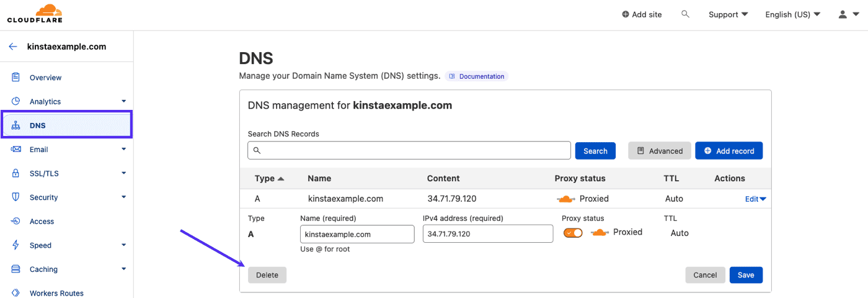This screenshot has height=298, width=868.
Task: Expand the Caching submenu arrow
Action: [123, 269]
